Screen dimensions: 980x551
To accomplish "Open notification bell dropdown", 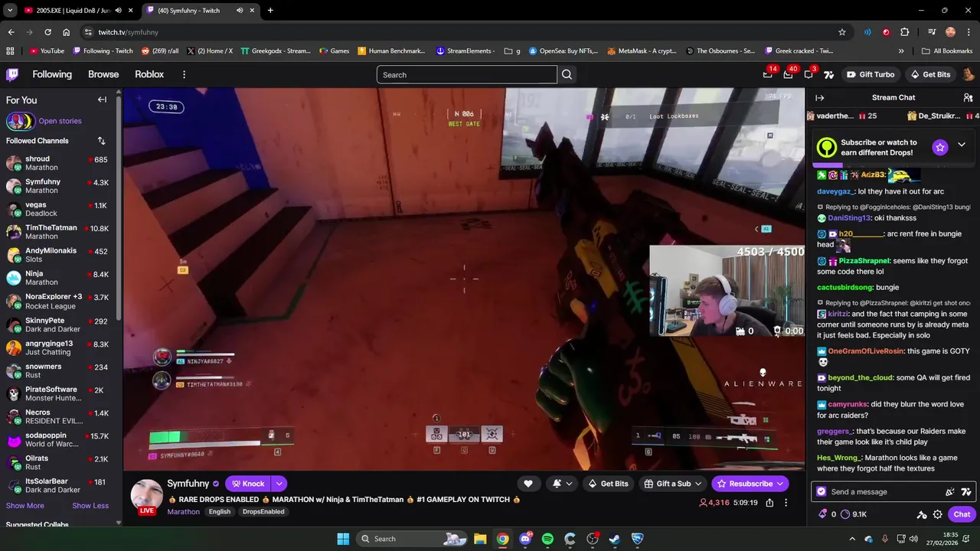I will pos(562,484).
